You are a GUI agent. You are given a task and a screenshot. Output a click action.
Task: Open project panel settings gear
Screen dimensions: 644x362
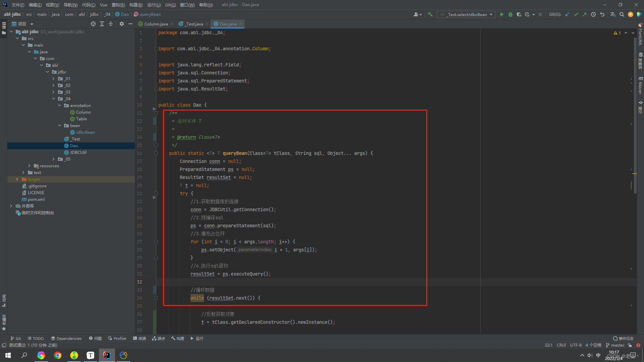[x=122, y=24]
